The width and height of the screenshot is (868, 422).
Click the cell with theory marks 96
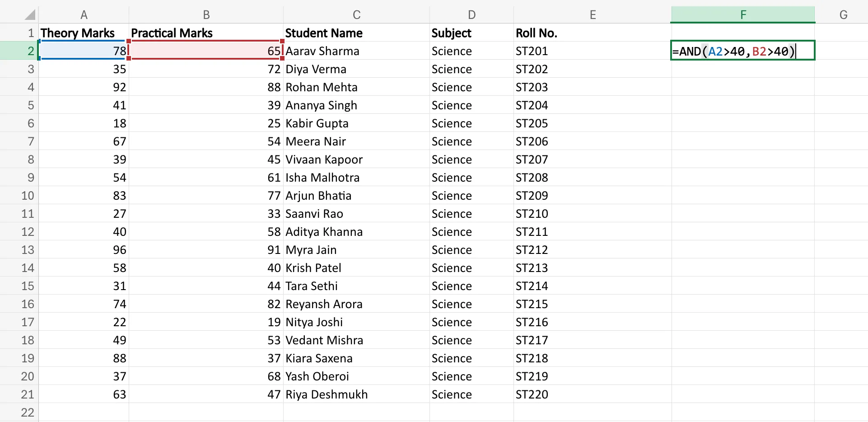click(x=84, y=249)
